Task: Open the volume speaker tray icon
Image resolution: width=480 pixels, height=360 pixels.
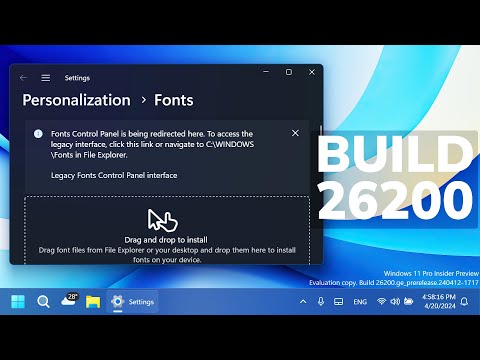Action: (395, 302)
